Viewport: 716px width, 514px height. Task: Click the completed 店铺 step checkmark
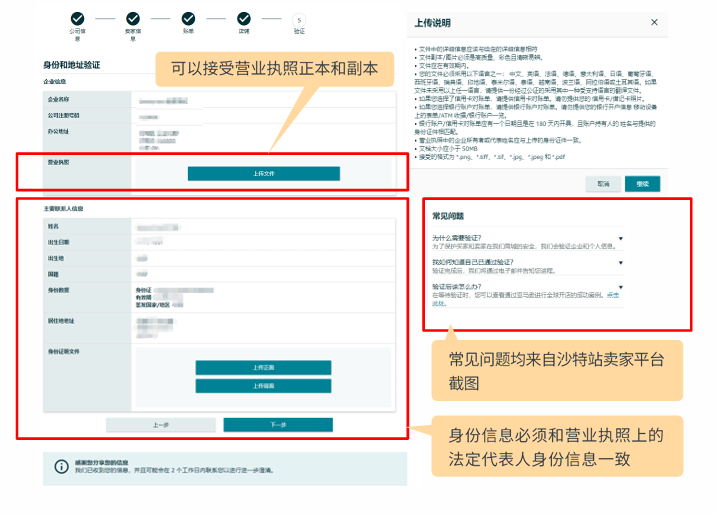243,17
